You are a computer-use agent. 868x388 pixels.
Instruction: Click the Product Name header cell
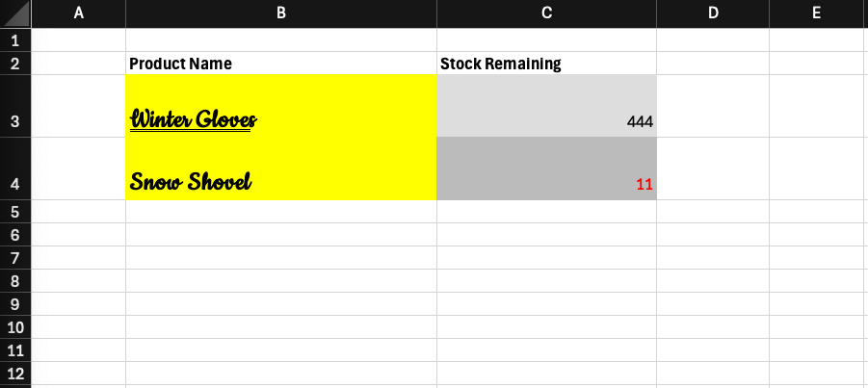tap(281, 64)
